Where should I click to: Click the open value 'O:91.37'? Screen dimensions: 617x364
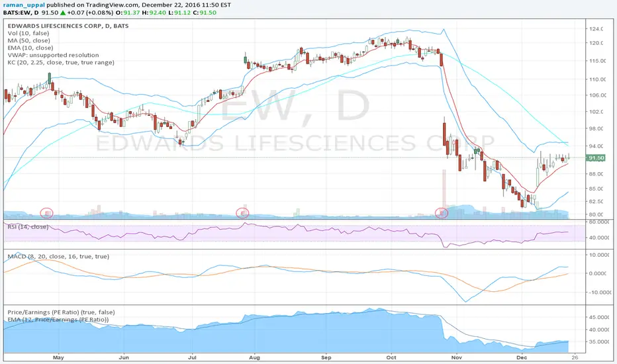coord(128,13)
